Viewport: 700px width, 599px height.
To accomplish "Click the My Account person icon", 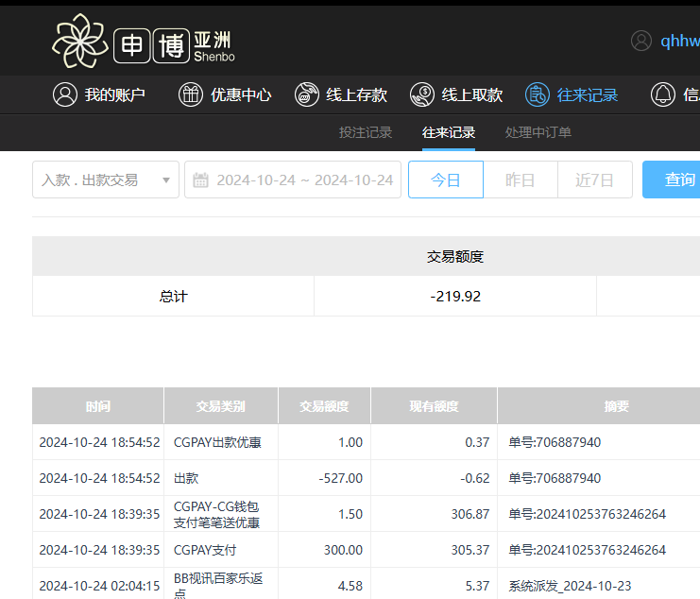I will [65, 94].
